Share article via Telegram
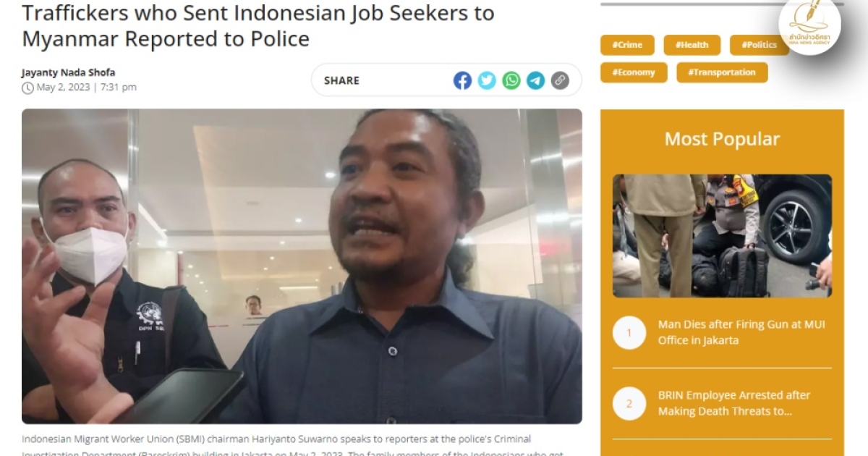868x456 pixels. point(535,80)
